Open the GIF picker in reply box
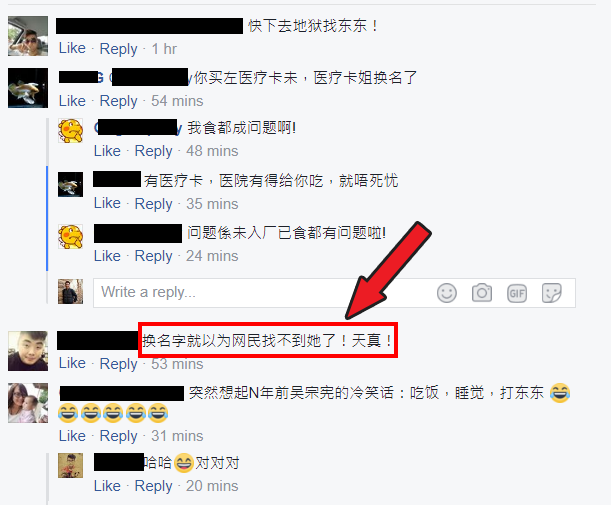This screenshot has height=505, width=611. [517, 293]
